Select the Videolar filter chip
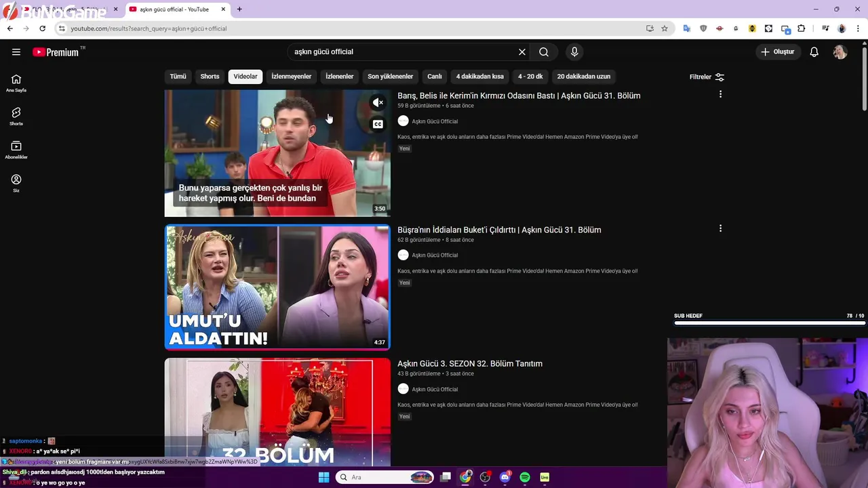Image resolution: width=868 pixels, height=488 pixels. pos(245,77)
